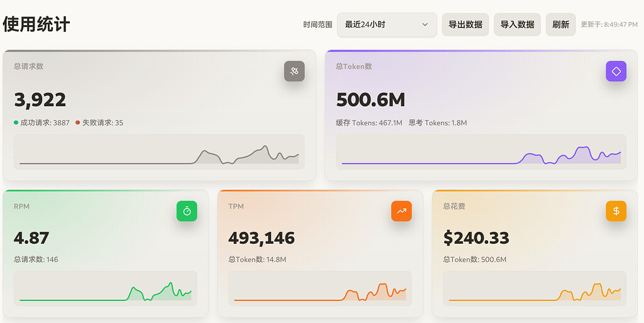Click the 总Token数 card title
The width and height of the screenshot is (644, 323).
(x=354, y=66)
